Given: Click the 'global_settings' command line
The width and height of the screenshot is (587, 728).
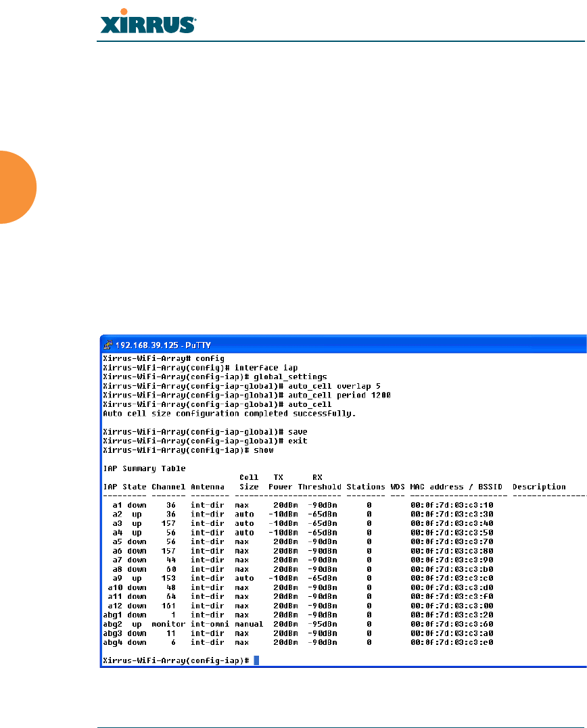Looking at the screenshot, I should click(215, 377).
